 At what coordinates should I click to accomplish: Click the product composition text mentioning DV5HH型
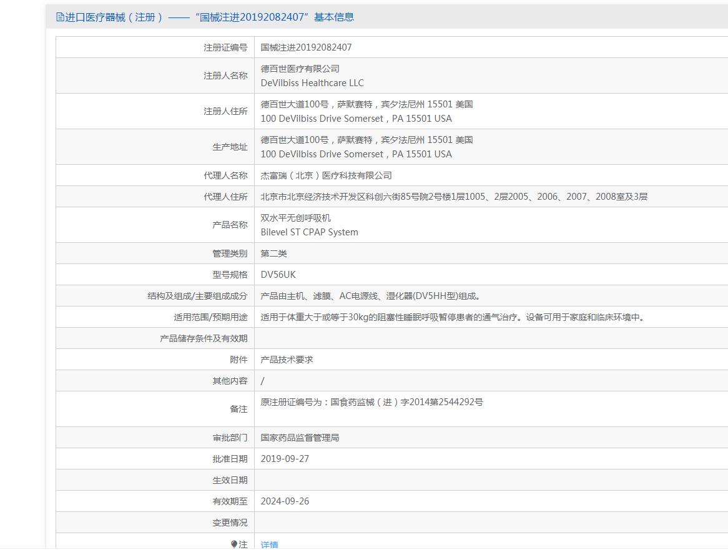point(370,297)
